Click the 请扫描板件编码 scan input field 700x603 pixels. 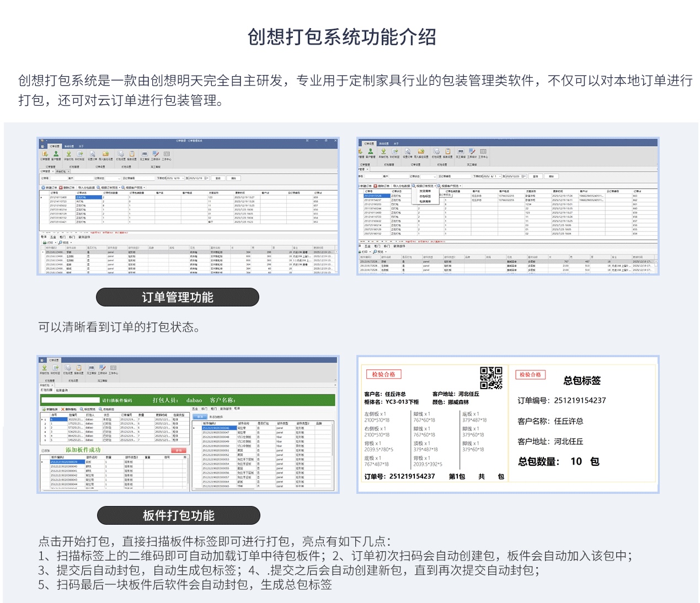pyautogui.click(x=70, y=400)
